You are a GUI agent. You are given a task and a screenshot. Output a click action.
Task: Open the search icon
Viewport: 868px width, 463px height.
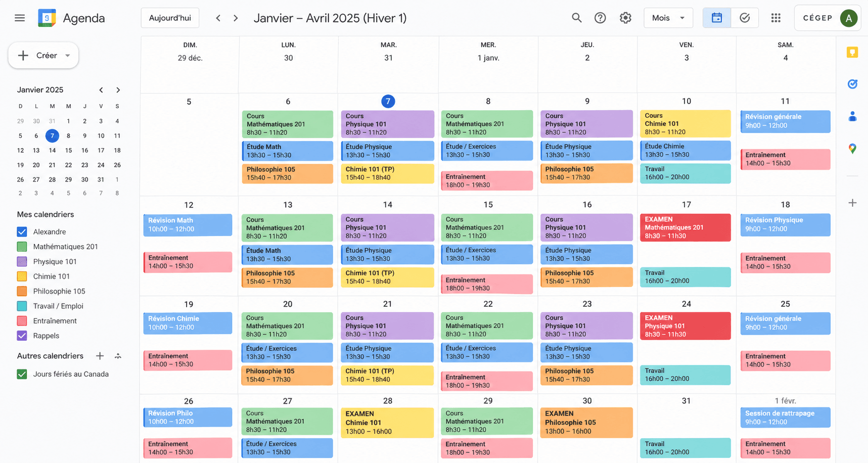576,17
